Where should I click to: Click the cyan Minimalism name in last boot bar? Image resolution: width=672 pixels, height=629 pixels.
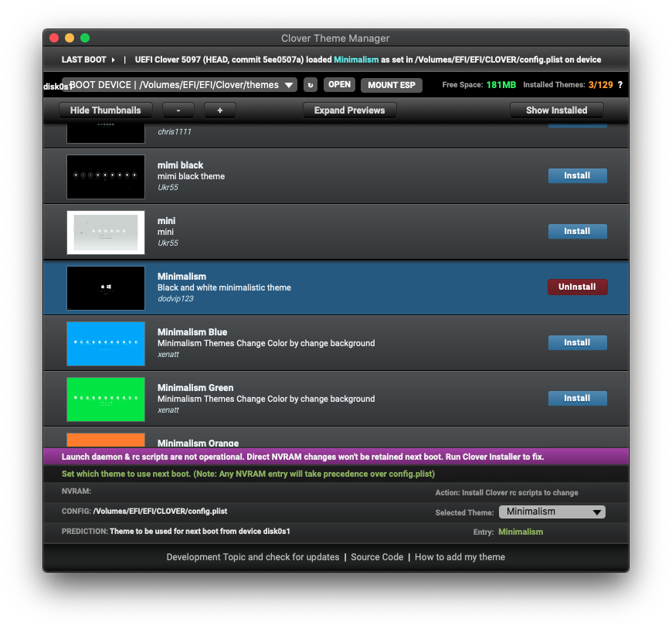pyautogui.click(x=356, y=59)
